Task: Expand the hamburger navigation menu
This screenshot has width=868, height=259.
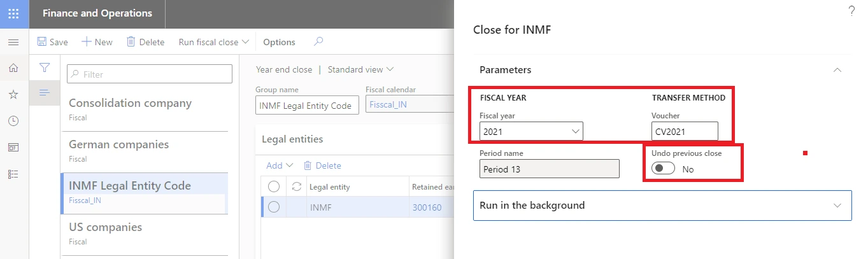Action: [x=13, y=42]
